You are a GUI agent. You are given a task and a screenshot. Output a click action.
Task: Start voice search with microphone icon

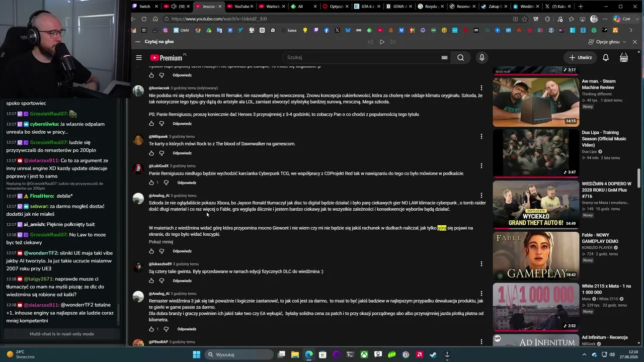[482, 57]
